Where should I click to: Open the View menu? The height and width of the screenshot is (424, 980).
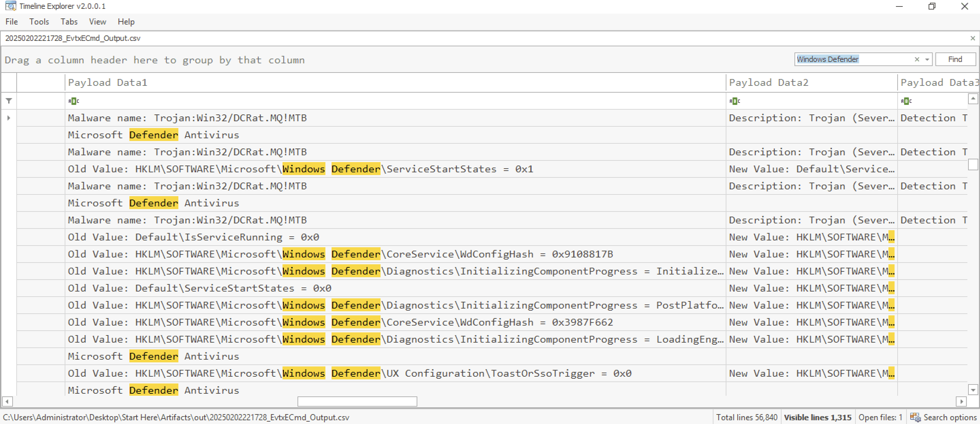pos(97,22)
